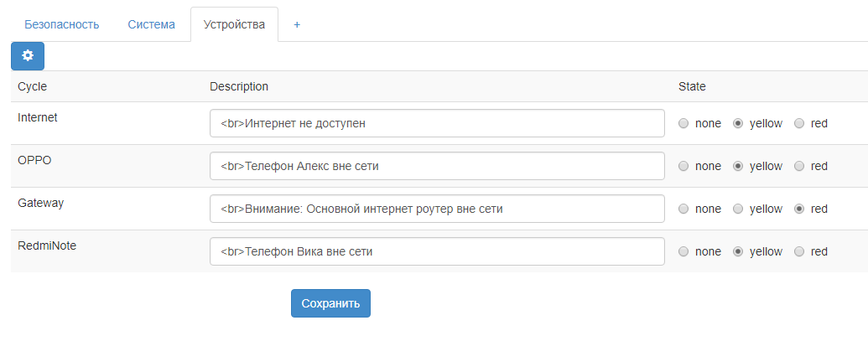The height and width of the screenshot is (341, 868).
Task: Set Gateway state to none
Action: [683, 209]
